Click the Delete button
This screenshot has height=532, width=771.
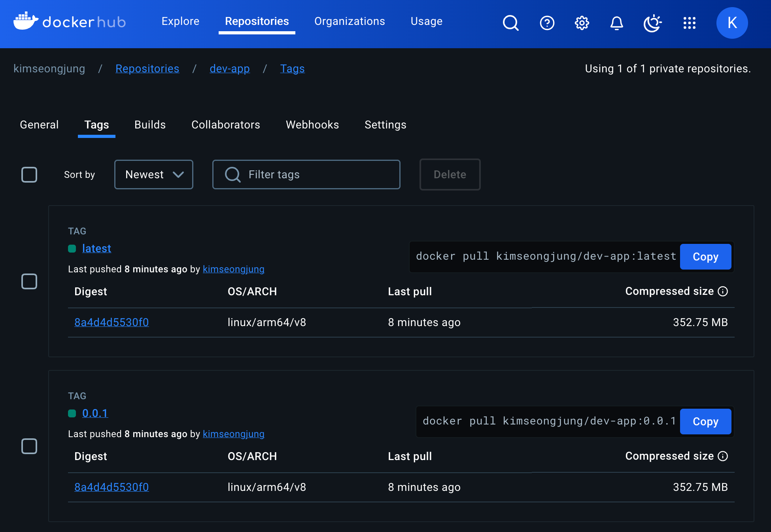pos(450,174)
